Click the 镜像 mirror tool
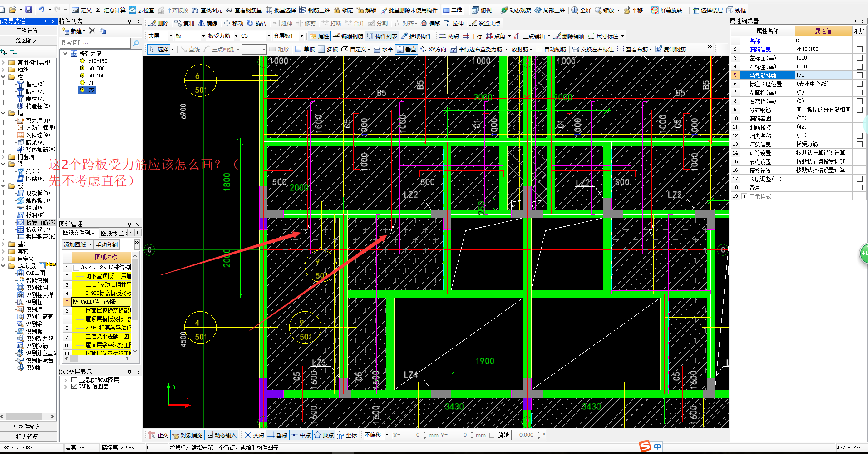The image size is (868, 454). click(207, 23)
